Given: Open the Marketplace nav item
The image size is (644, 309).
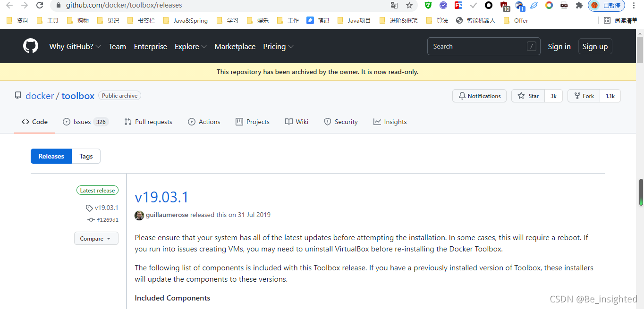Looking at the screenshot, I should click(x=235, y=46).
